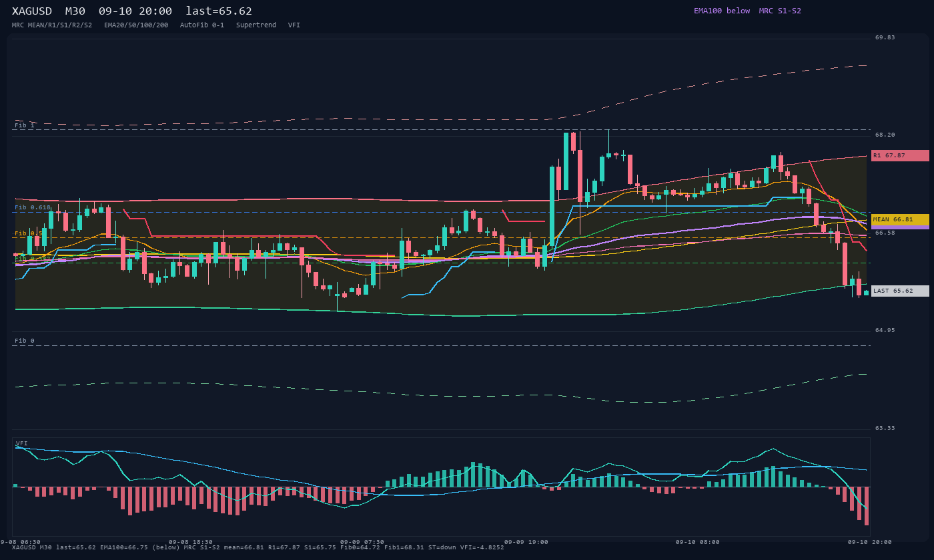934x560 pixels.
Task: Click the last=65.62 text in the title
Action: pyautogui.click(x=219, y=11)
